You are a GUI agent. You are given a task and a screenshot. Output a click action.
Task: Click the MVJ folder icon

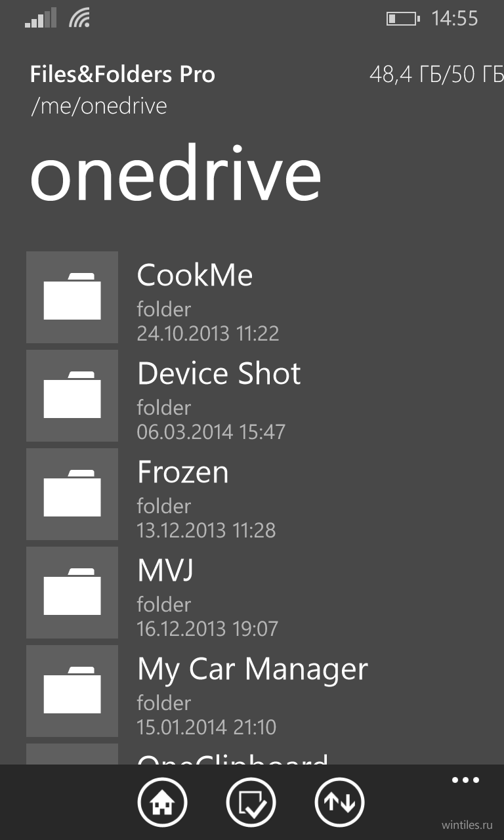pos(72,593)
